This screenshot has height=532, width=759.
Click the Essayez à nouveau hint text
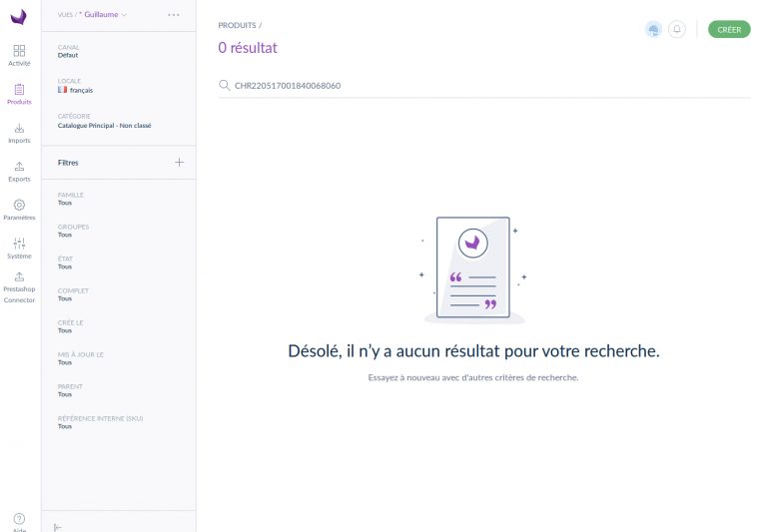tap(473, 377)
